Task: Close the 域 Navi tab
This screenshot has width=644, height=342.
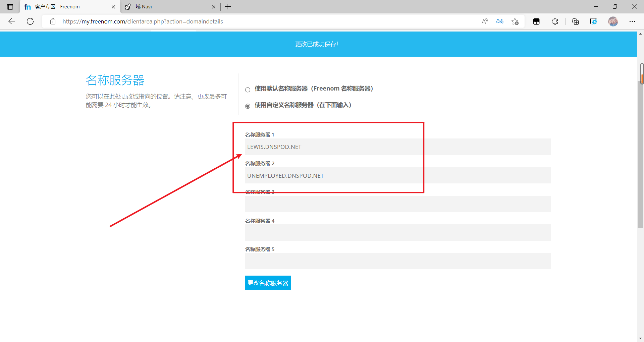Action: coord(214,7)
